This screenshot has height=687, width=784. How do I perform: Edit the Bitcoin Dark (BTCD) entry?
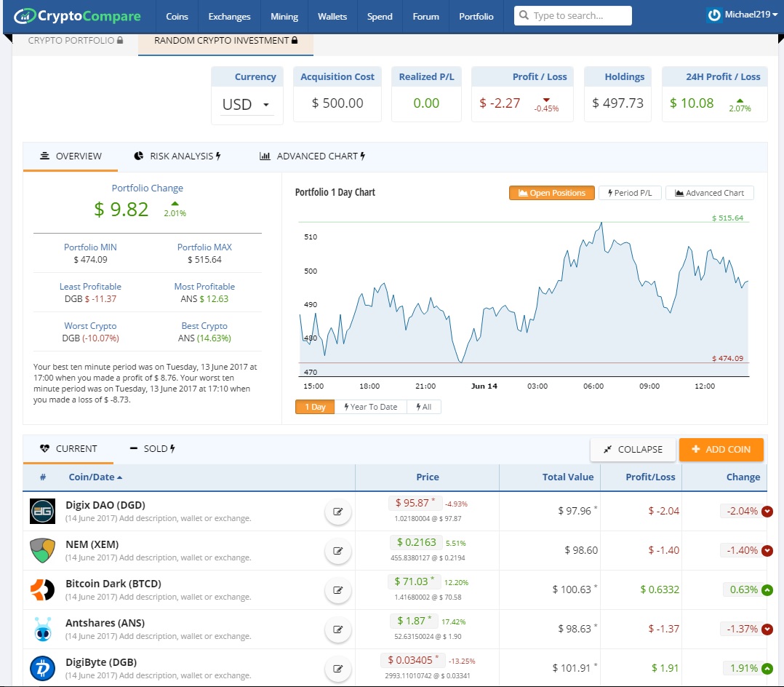338,590
